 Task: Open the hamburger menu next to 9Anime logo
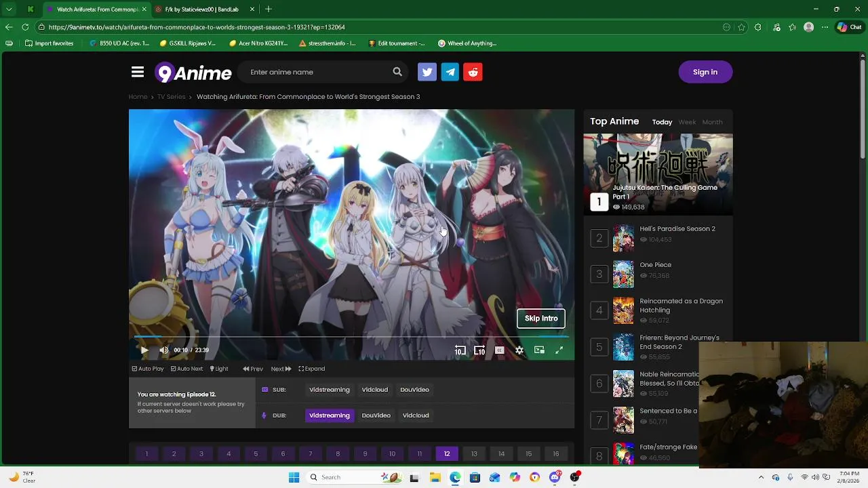pyautogui.click(x=138, y=72)
